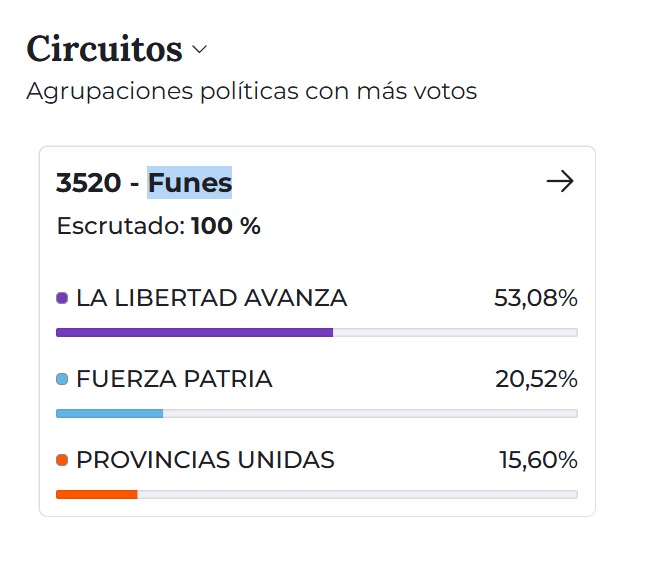Click the purple La Libertad Avanza progress bar
Image resolution: width=646 pixels, height=588 pixels.
(194, 332)
